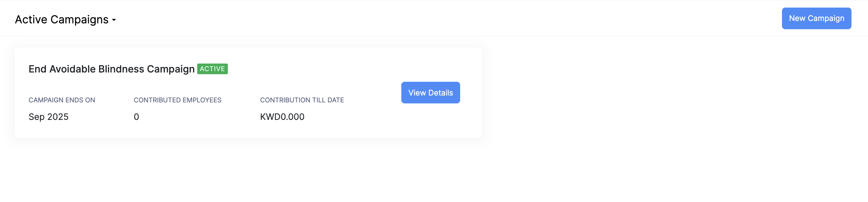Click blank page area right of campaign card
868x202 pixels.
tap(654, 93)
